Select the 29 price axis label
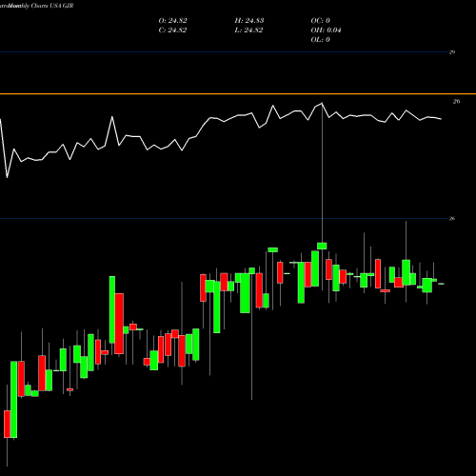The image size is (476, 476). [x=452, y=52]
